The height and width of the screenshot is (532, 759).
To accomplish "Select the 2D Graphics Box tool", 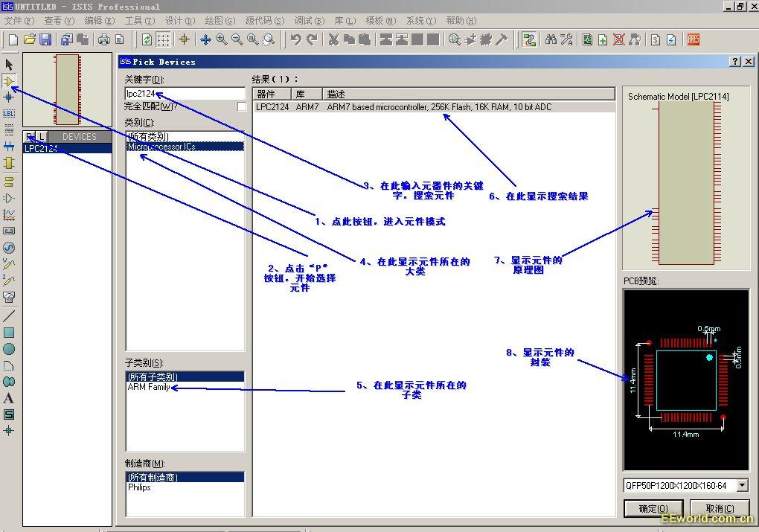I will 9,332.
